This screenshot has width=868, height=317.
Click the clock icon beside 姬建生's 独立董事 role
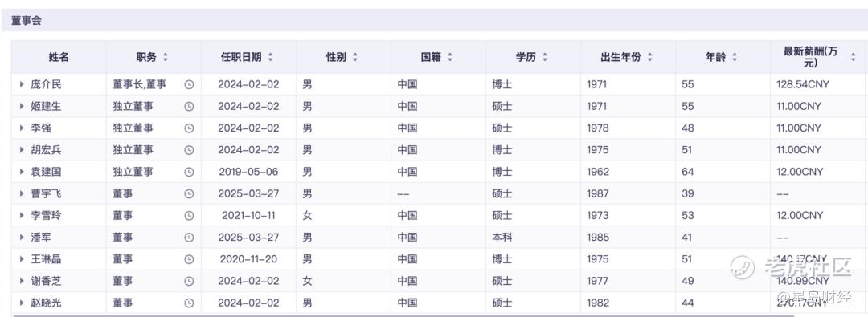(x=189, y=107)
